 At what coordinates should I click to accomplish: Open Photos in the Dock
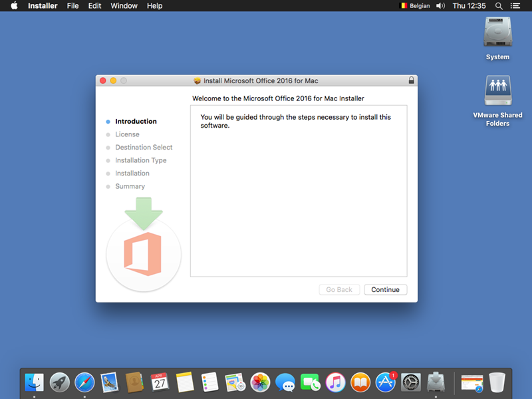[260, 382]
